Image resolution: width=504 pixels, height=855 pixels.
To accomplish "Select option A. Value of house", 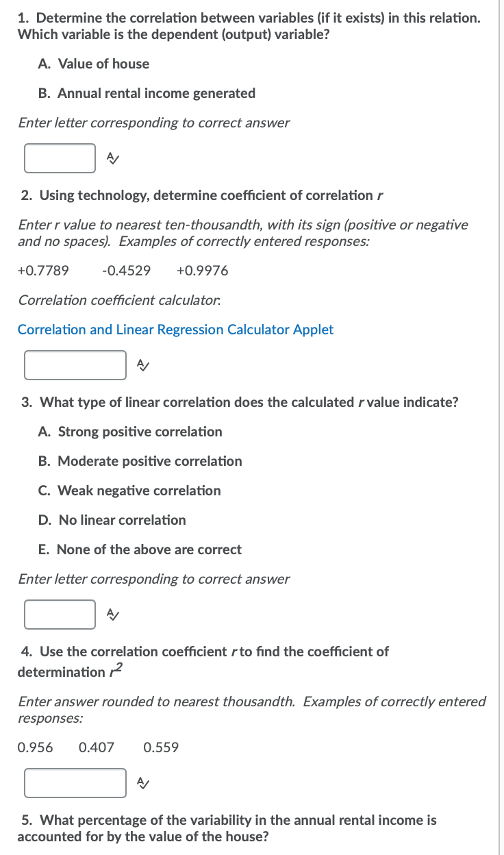I will coord(94,64).
